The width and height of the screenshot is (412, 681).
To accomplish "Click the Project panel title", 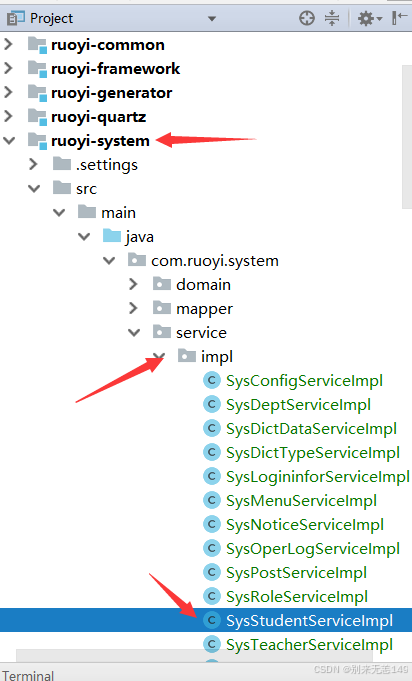I will [x=51, y=18].
